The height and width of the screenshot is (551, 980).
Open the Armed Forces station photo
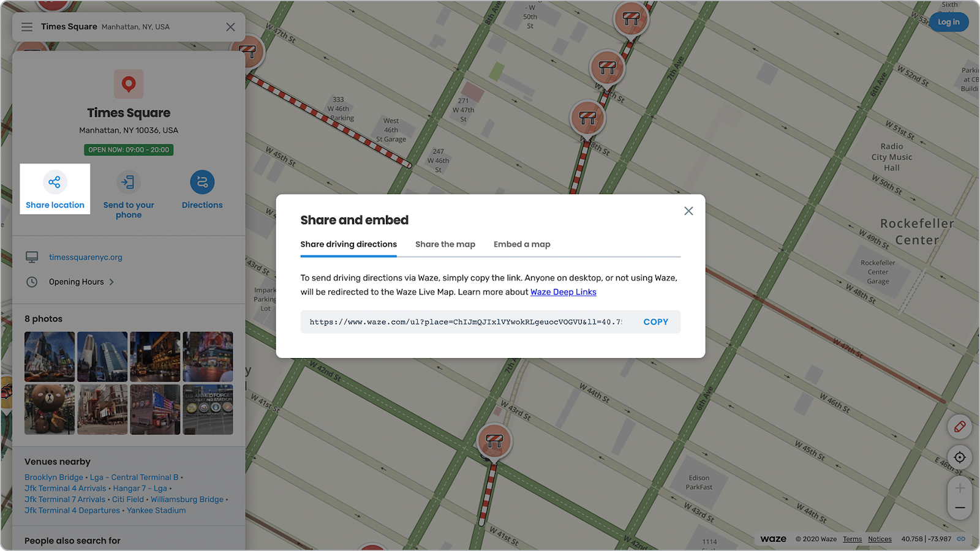[x=208, y=410]
